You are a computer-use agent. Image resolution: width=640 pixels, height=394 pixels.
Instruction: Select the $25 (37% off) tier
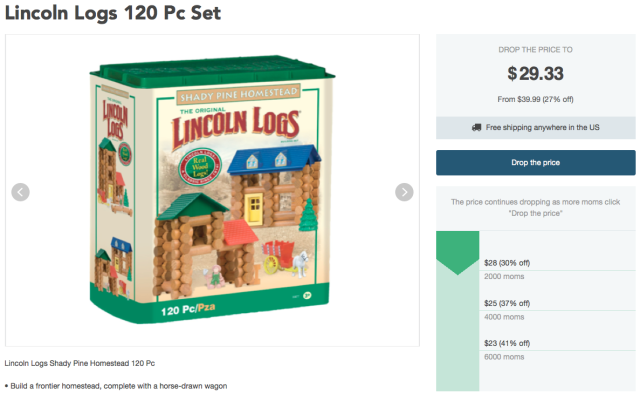507,303
